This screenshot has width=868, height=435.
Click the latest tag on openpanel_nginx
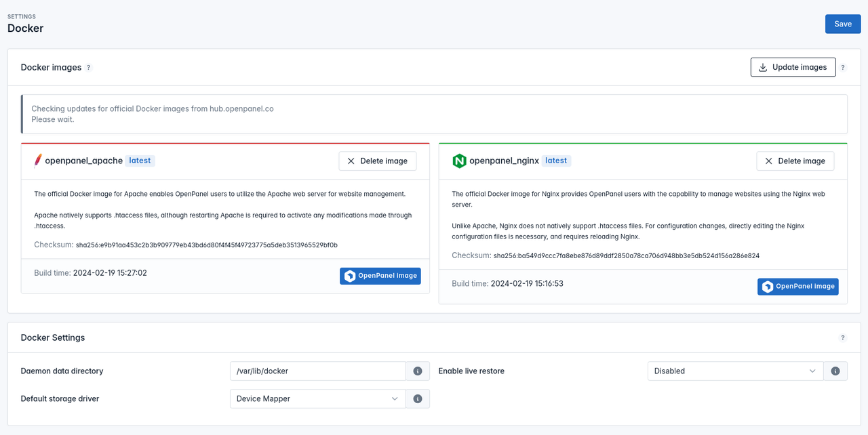(x=556, y=161)
